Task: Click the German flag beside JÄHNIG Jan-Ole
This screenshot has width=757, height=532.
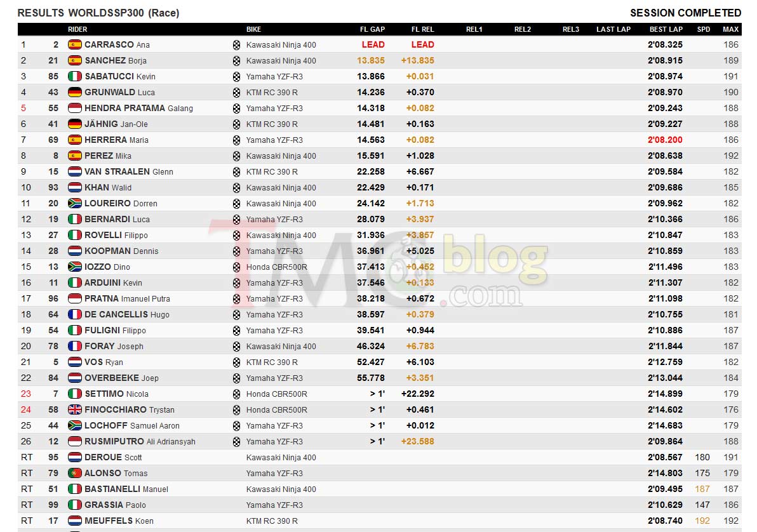Action: coord(75,124)
